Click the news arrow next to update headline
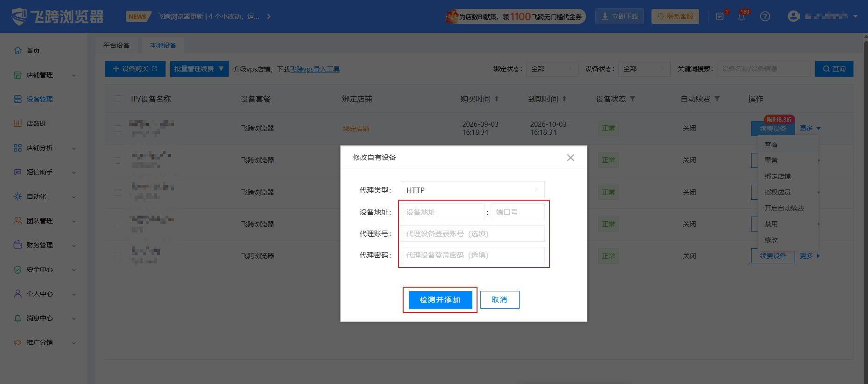Viewport: 868px width, 384px height. coord(269,16)
